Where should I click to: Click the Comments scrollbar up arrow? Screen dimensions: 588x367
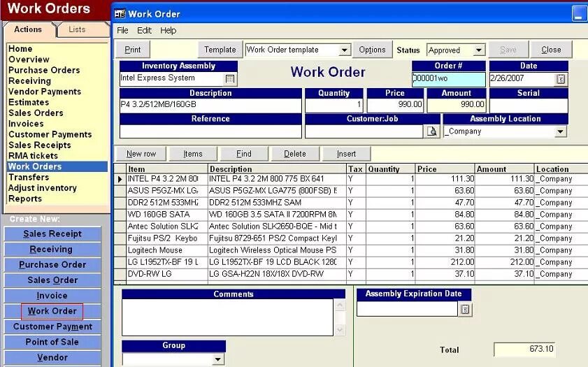339,305
